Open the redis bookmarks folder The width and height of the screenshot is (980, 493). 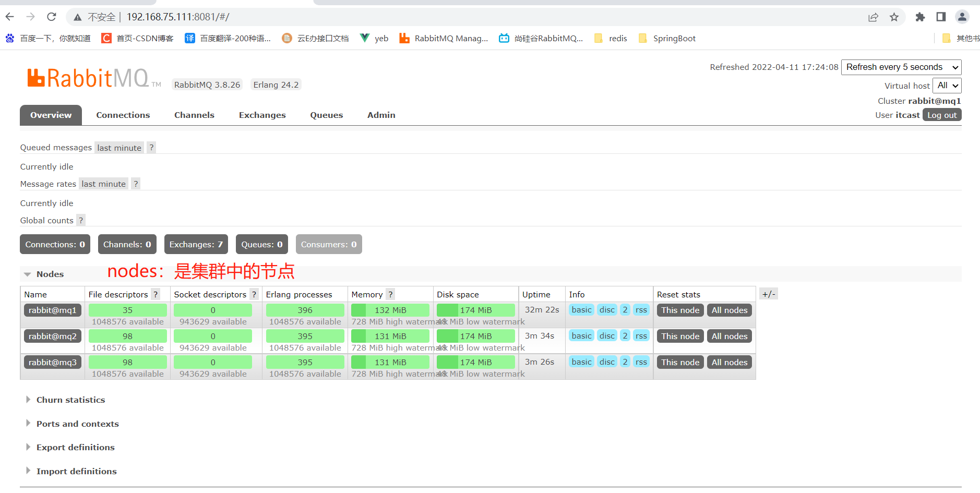(x=611, y=38)
